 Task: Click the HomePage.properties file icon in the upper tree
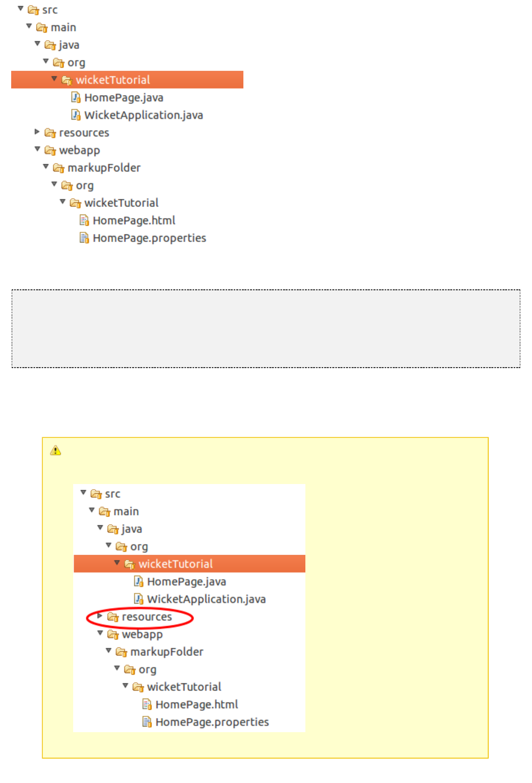84,238
